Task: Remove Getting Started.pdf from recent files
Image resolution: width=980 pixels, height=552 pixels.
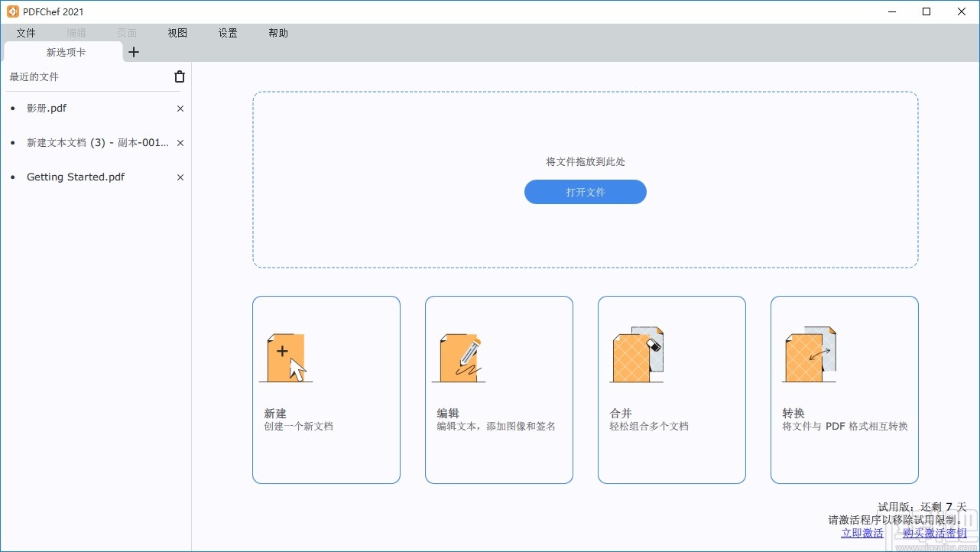Action: [180, 177]
